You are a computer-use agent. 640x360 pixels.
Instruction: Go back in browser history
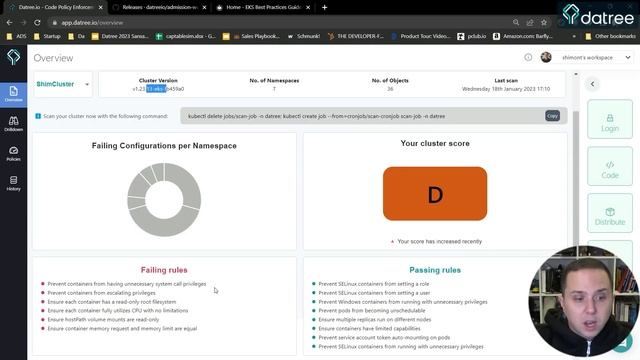[x=9, y=22]
